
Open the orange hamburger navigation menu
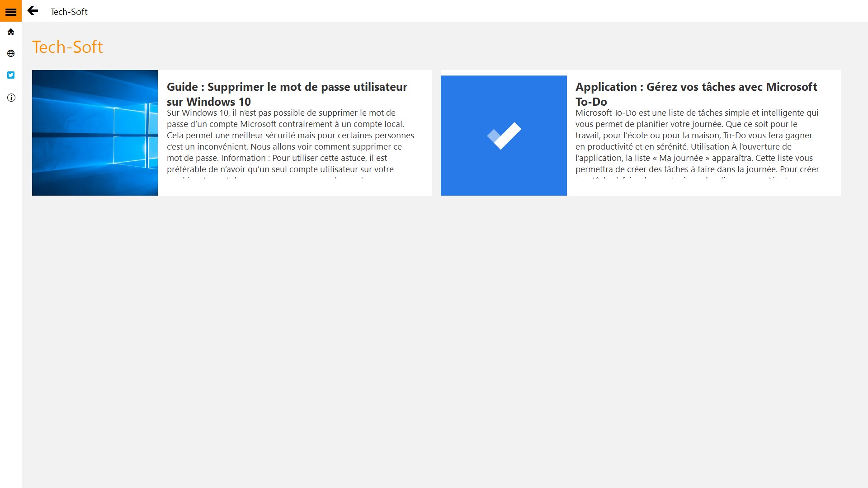pyautogui.click(x=11, y=11)
